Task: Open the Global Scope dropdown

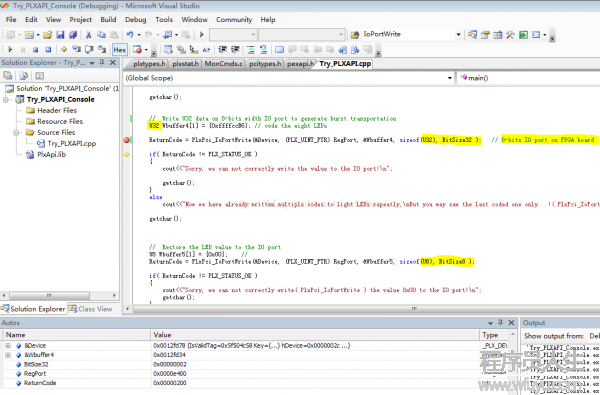Action: pyautogui.click(x=450, y=78)
